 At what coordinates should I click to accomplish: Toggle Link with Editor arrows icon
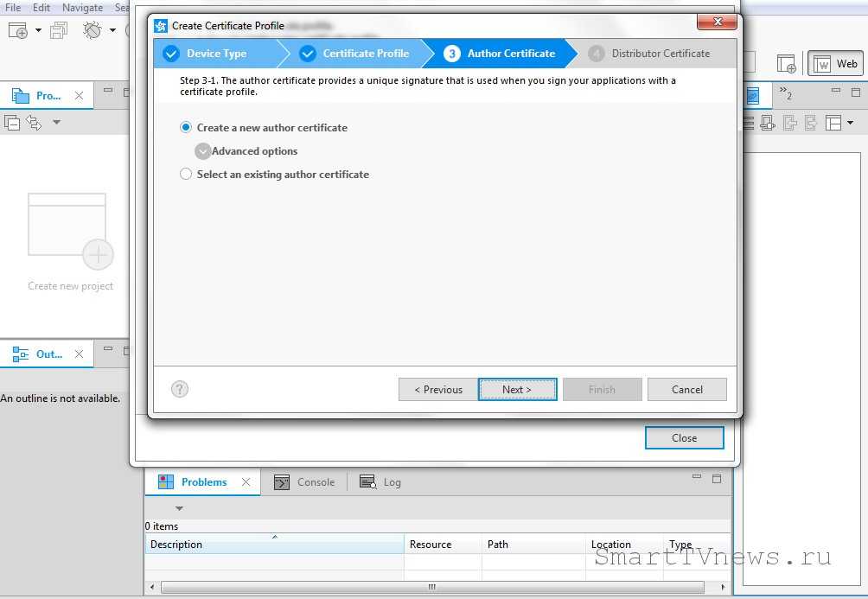[34, 123]
